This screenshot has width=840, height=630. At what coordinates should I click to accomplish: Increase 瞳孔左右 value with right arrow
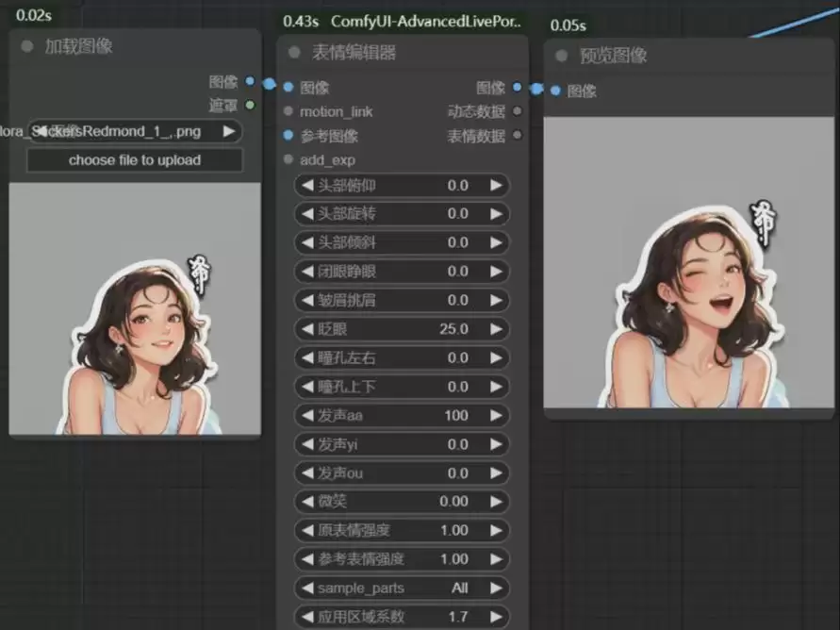pyautogui.click(x=496, y=357)
